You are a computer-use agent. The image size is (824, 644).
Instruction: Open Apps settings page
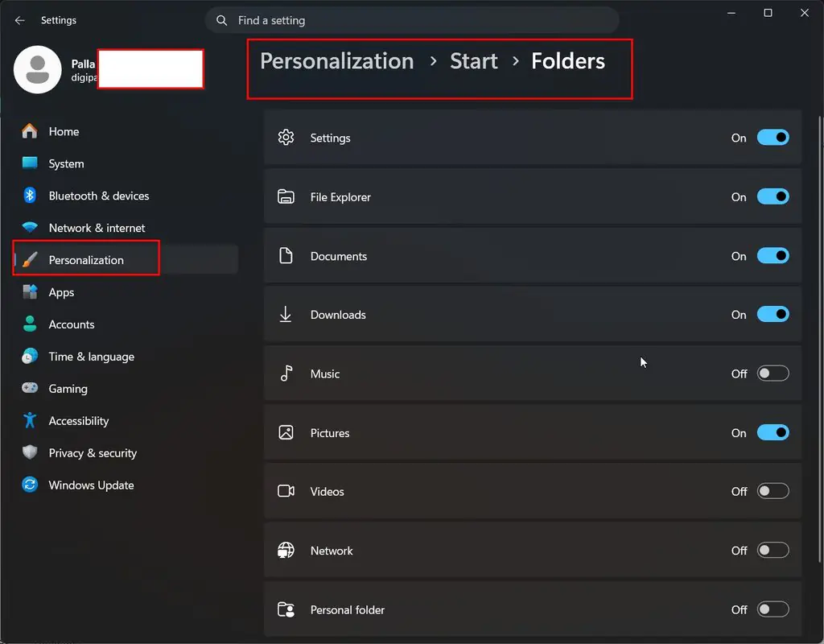tap(126, 292)
